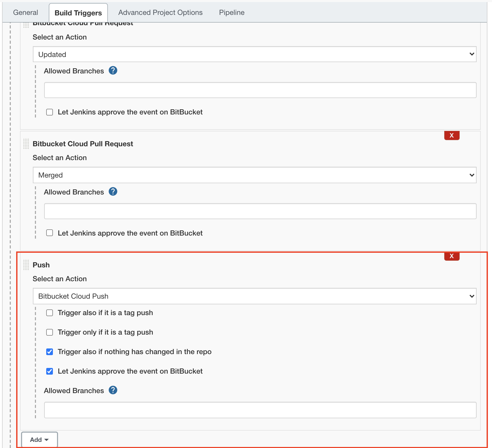The width and height of the screenshot is (492, 448).
Task: Delete the Merged pull request trigger
Action: click(x=451, y=135)
